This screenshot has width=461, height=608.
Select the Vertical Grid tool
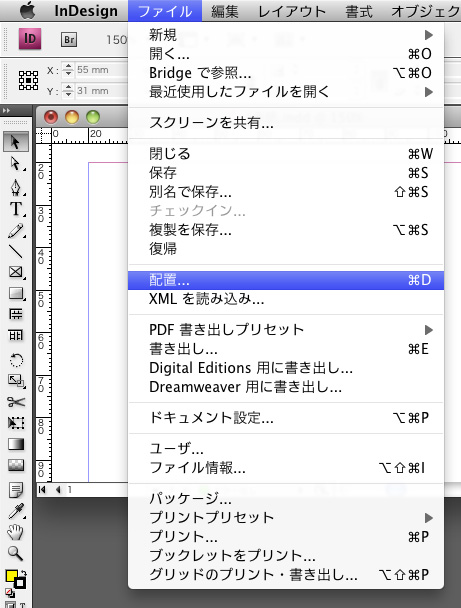coord(16,335)
